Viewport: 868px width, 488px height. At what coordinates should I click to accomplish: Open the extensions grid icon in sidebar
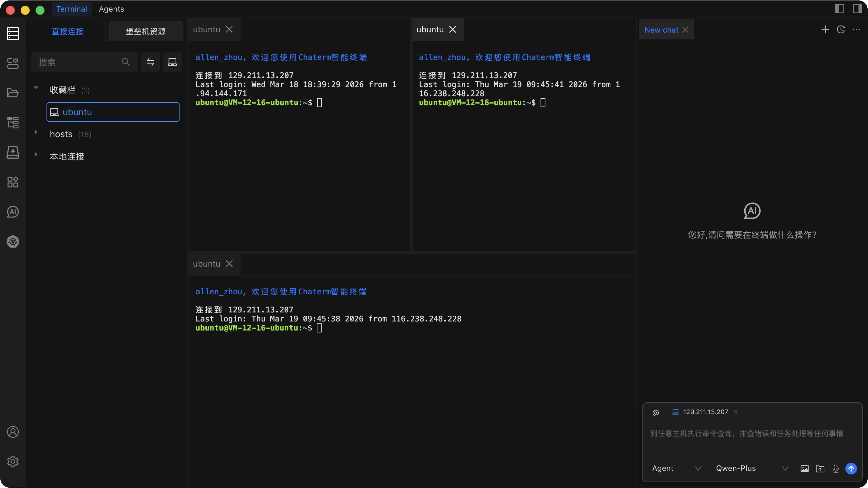pos(13,182)
